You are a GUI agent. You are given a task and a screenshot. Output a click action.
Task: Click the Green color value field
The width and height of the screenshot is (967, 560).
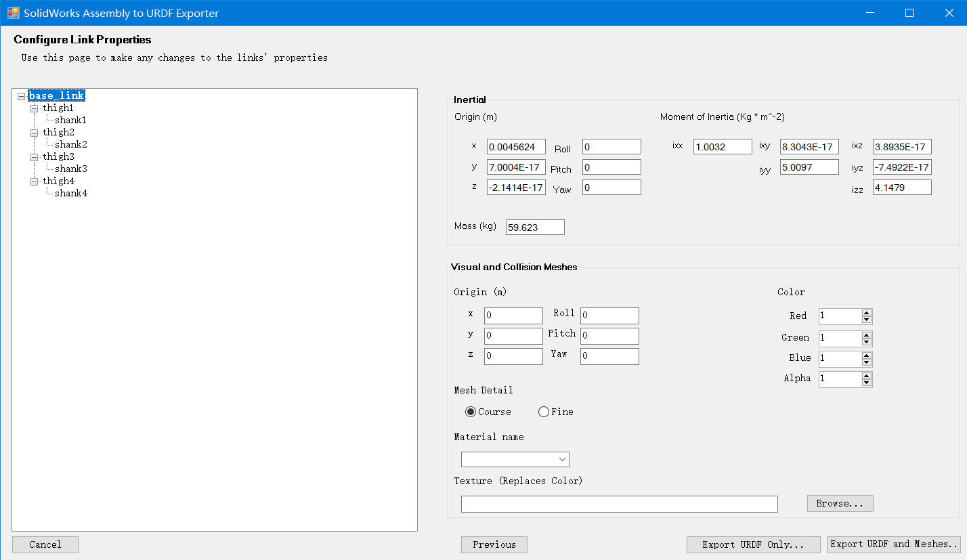(x=840, y=339)
